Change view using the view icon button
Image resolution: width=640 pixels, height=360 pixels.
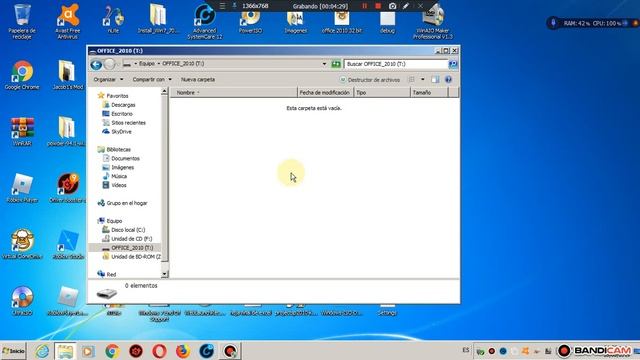tap(412, 80)
